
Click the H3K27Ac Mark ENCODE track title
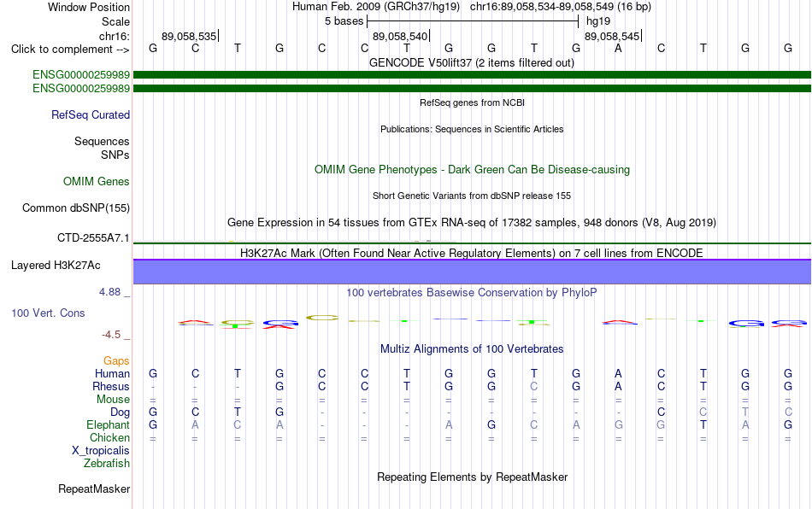[x=472, y=253]
